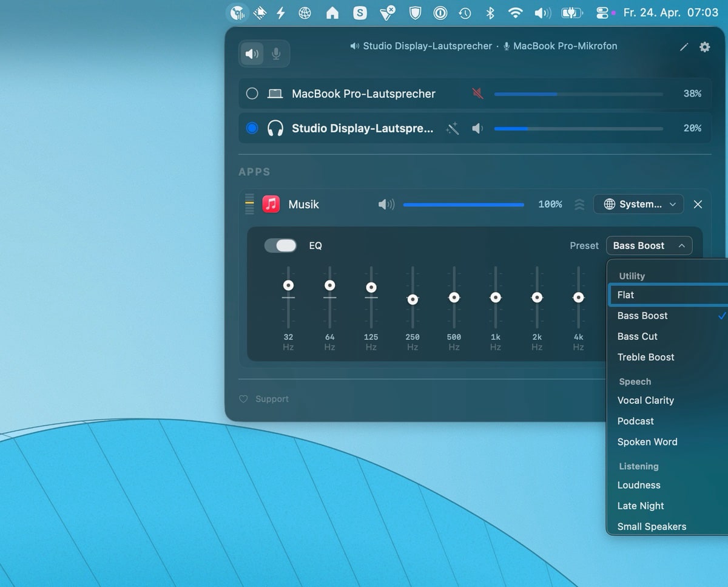Click the Magic Boost wand icon
The width and height of the screenshot is (728, 587).
click(453, 128)
